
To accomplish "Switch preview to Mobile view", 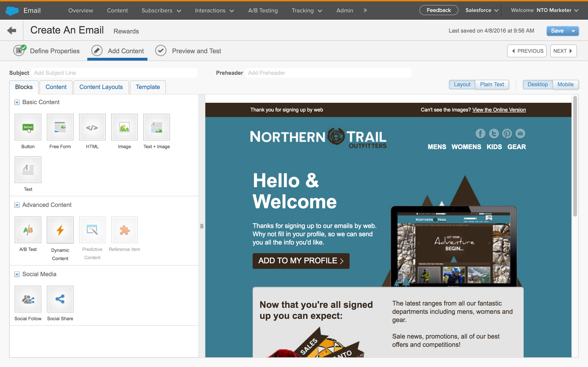I will (x=565, y=84).
